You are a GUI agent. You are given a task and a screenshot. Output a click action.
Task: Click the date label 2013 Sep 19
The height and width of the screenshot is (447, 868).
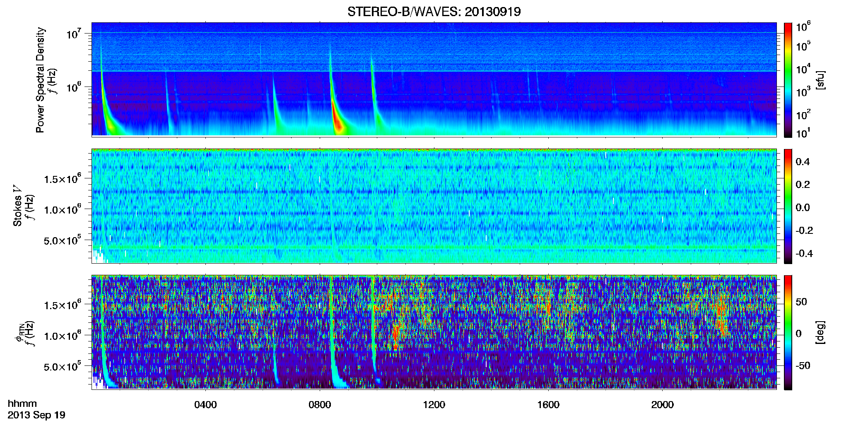tap(36, 415)
